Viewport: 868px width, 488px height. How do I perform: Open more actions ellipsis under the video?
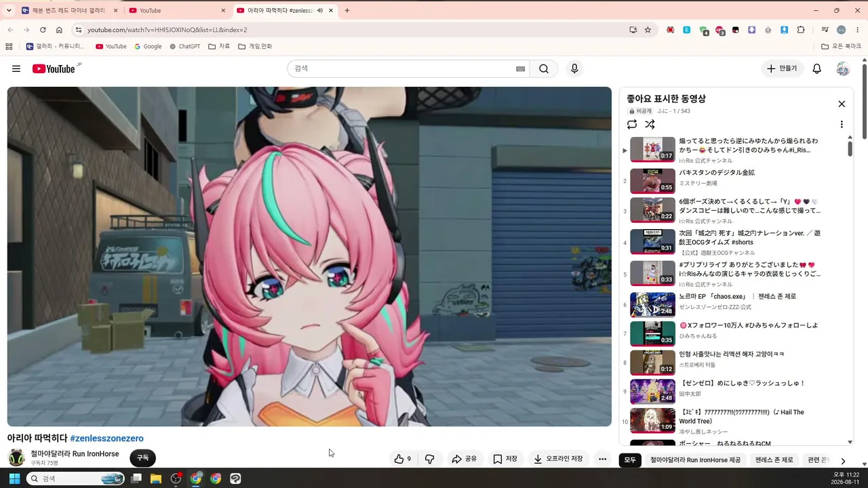point(602,459)
